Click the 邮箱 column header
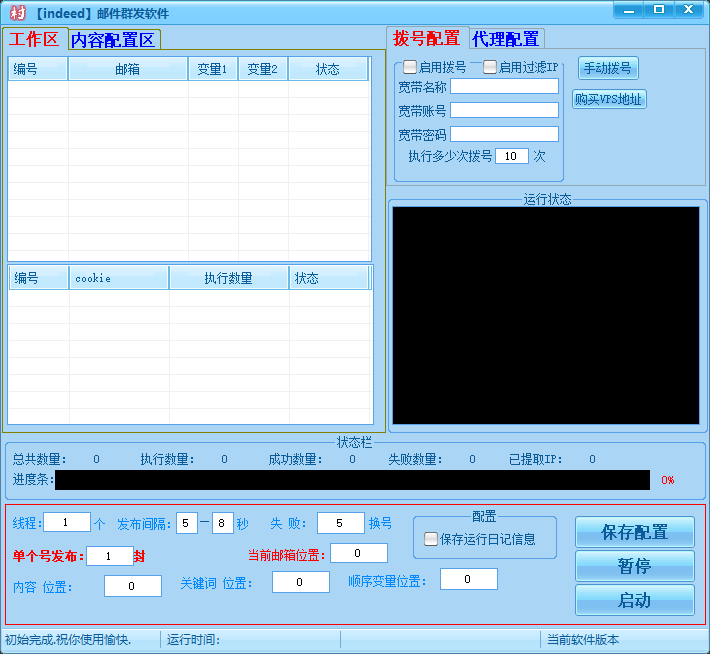This screenshot has width=710, height=654. click(x=127, y=69)
